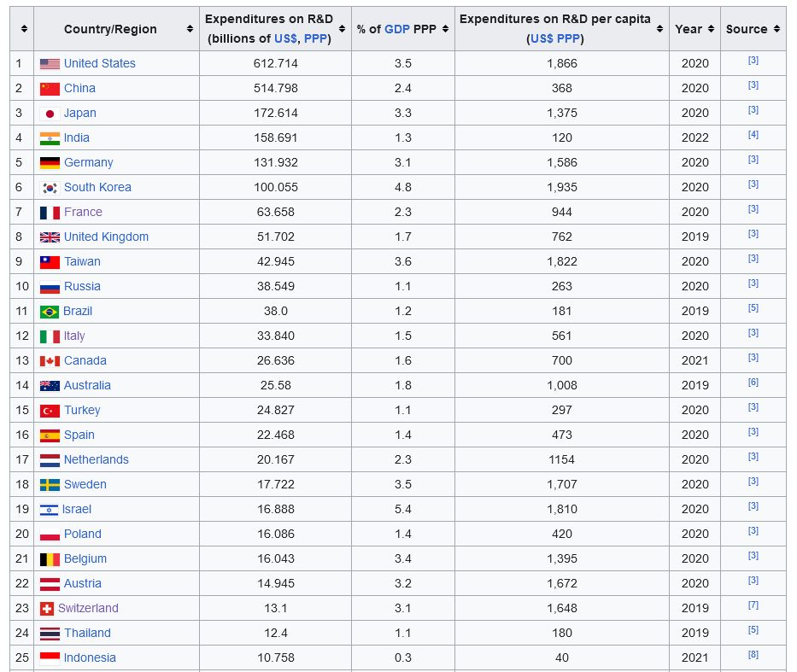The image size is (797, 672).
Task: Open the US$ link in Expenditures header
Action: tap(285, 38)
